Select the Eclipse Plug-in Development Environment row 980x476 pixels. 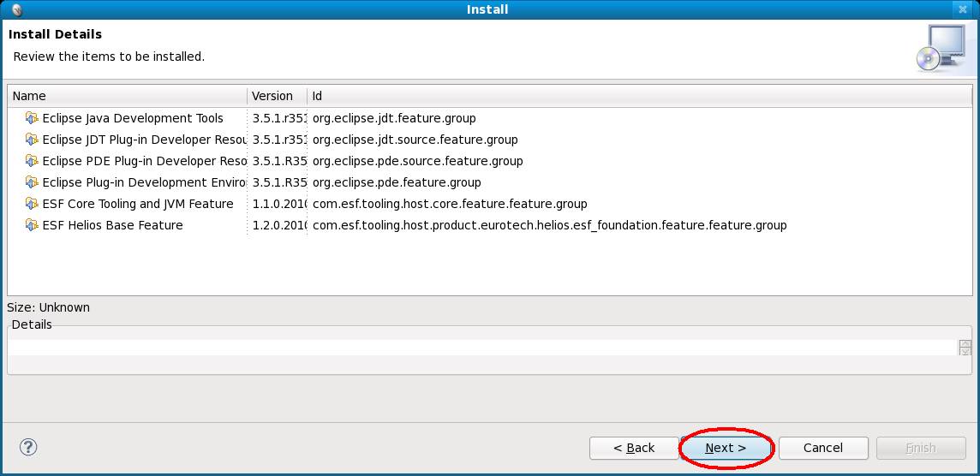coord(490,182)
